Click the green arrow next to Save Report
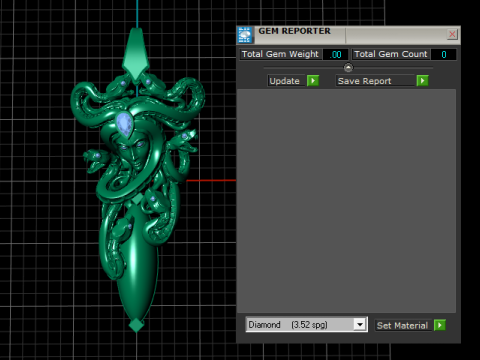This screenshot has width=480, height=360. 422,81
